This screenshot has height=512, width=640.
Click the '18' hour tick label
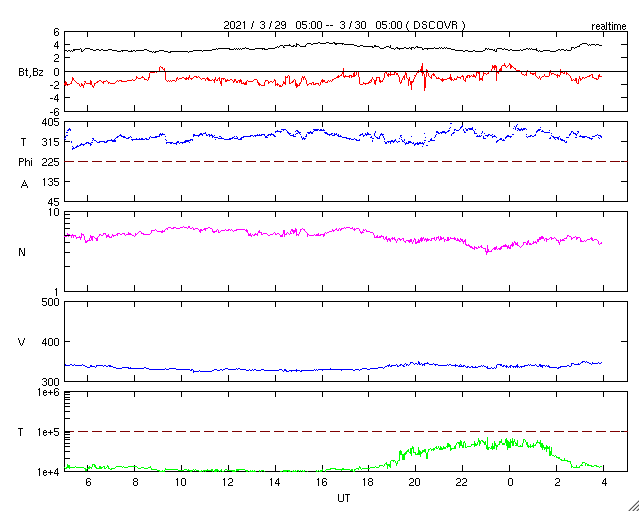[369, 483]
